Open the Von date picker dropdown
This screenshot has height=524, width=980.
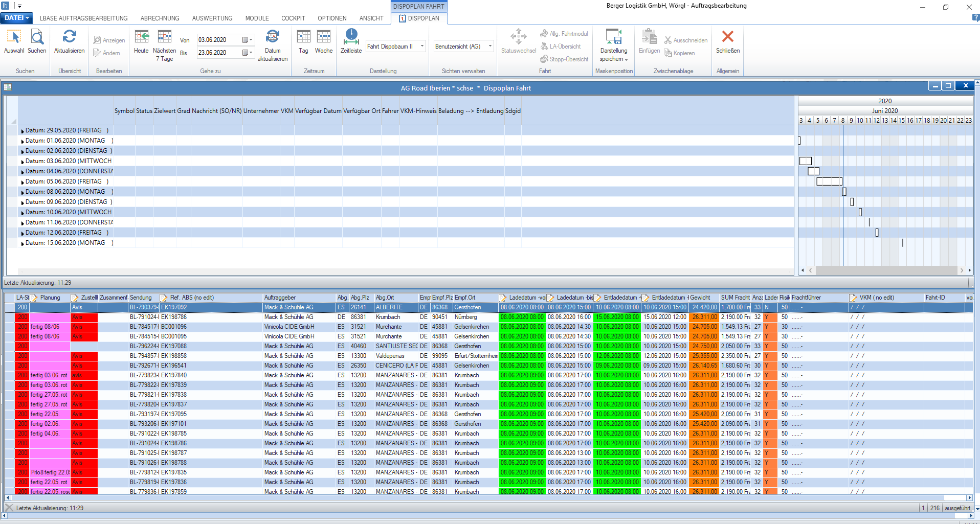point(248,40)
